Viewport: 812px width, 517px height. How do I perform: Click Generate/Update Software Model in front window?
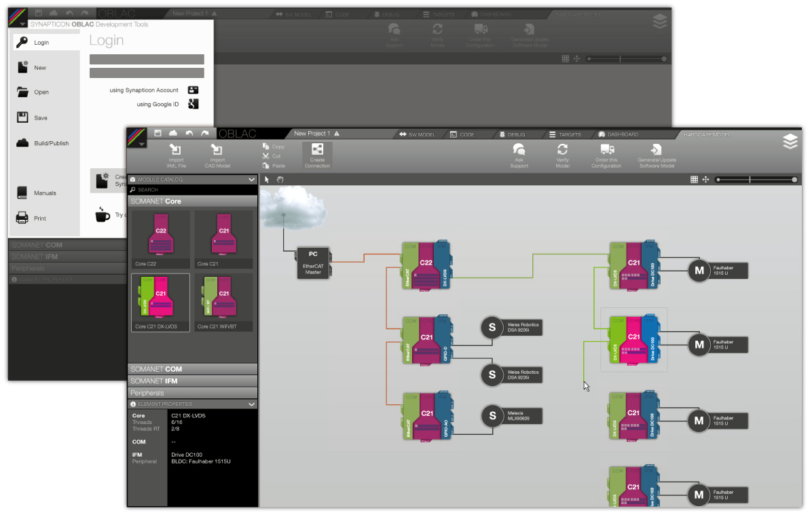[x=657, y=155]
